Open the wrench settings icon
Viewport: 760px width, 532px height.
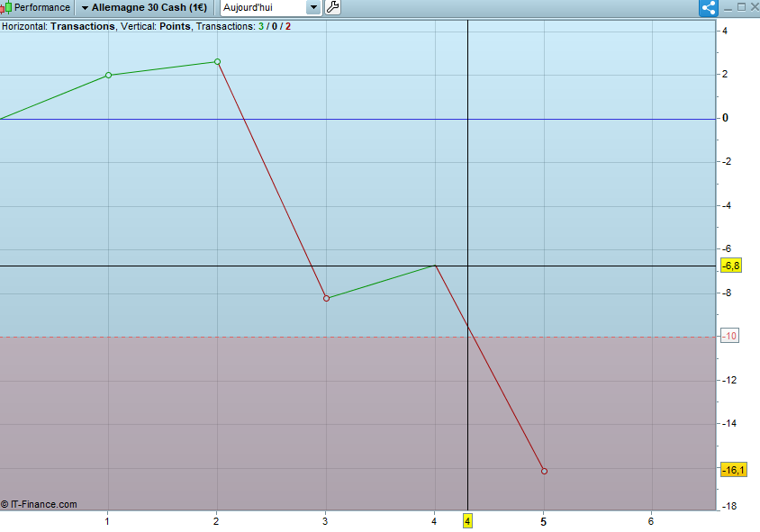click(x=332, y=7)
